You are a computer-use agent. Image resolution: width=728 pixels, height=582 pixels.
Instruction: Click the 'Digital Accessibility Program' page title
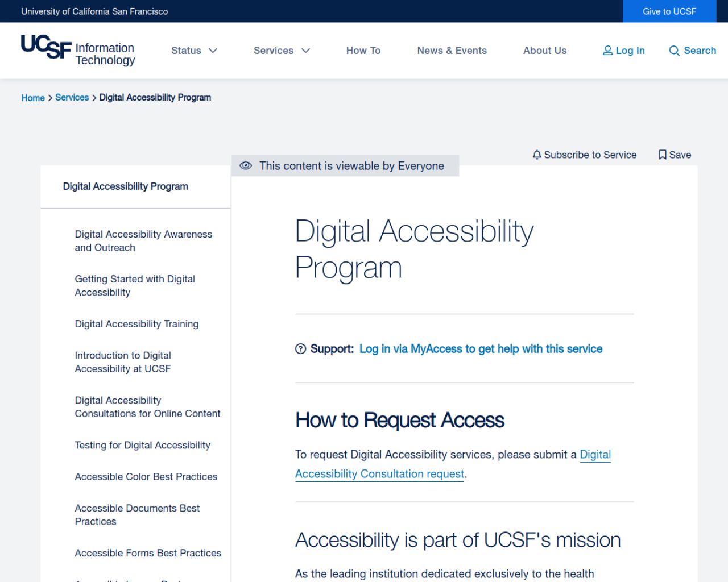click(x=414, y=250)
